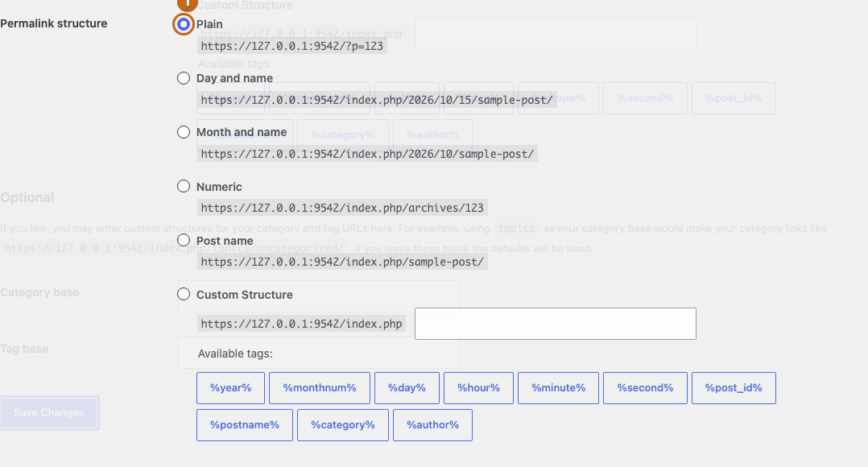The height and width of the screenshot is (467, 868).
Task: Click the custom structure text input field
Action: point(556,324)
